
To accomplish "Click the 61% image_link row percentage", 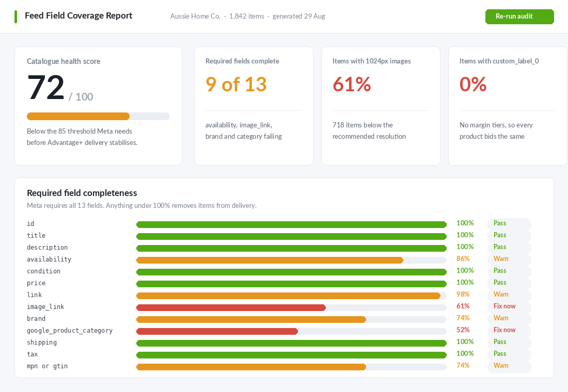I will coord(463,306).
